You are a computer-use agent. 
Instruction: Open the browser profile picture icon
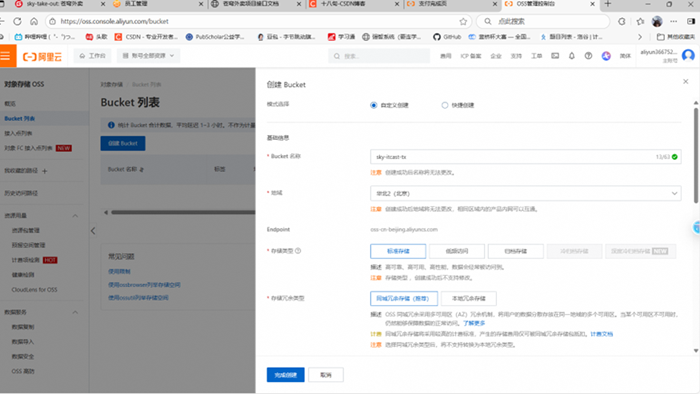pyautogui.click(x=657, y=21)
